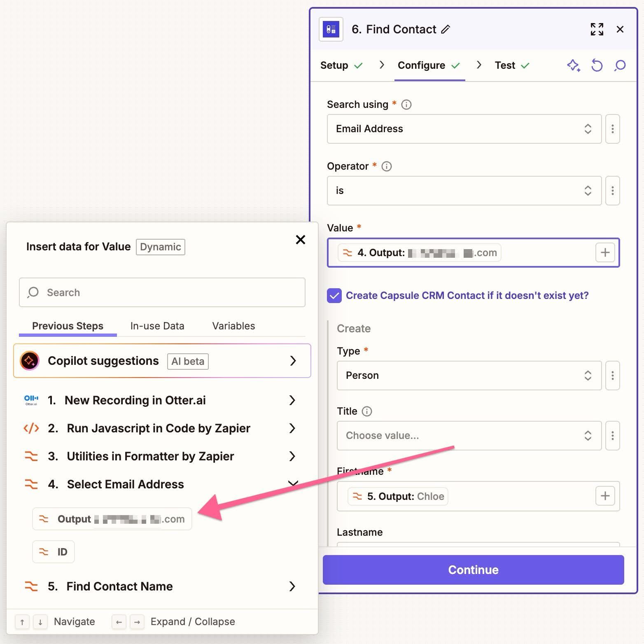Image resolution: width=644 pixels, height=644 pixels.
Task: Uncheck Create Capsule CRM Contact if it doesn't exist
Action: coord(334,295)
